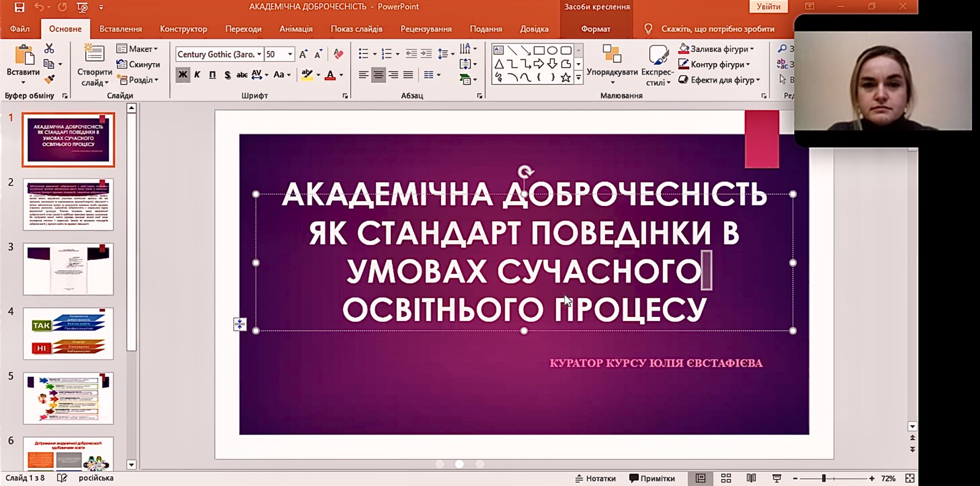Increase font size with the larger A icon
Screen dimensions: 980x486
(x=303, y=55)
